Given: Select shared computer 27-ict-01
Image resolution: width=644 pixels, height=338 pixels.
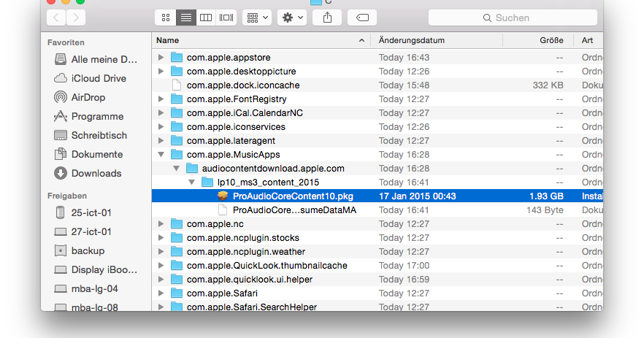Looking at the screenshot, I should pyautogui.click(x=83, y=231).
